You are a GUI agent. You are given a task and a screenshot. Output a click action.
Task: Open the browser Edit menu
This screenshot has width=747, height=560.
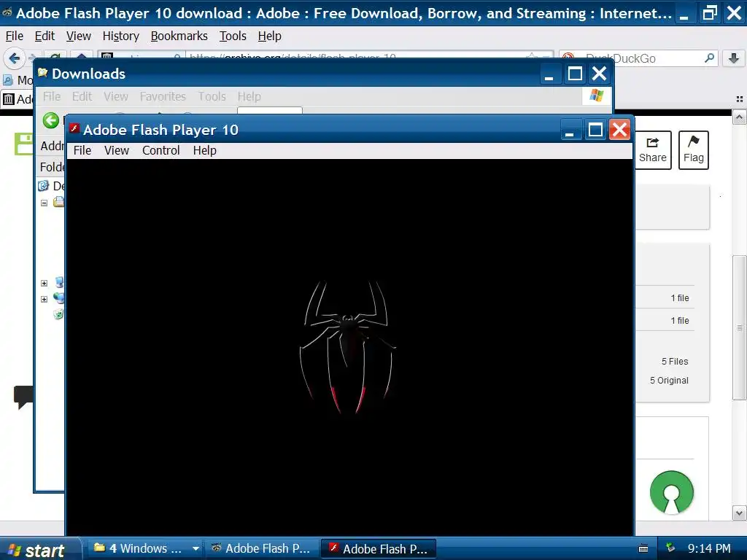coord(44,36)
